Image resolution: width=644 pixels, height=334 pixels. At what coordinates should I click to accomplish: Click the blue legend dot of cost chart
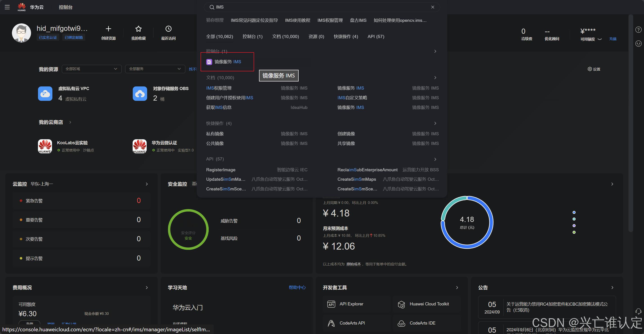574,212
